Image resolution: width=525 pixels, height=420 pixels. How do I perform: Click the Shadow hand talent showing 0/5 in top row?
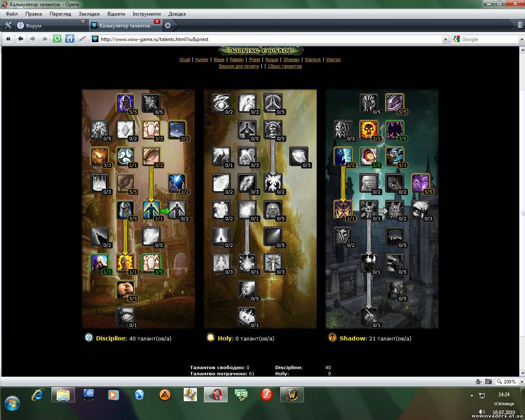pos(369,103)
